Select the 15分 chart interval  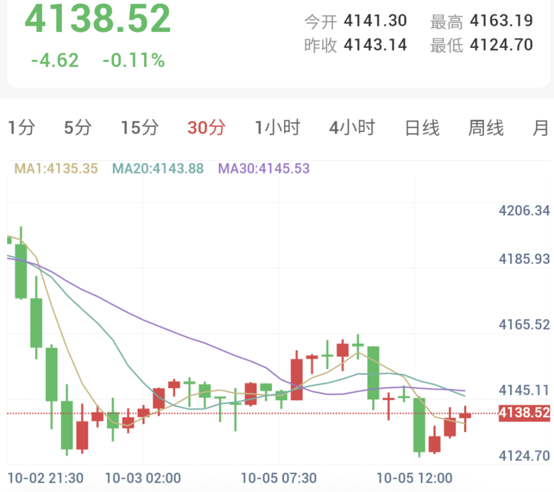click(x=140, y=128)
